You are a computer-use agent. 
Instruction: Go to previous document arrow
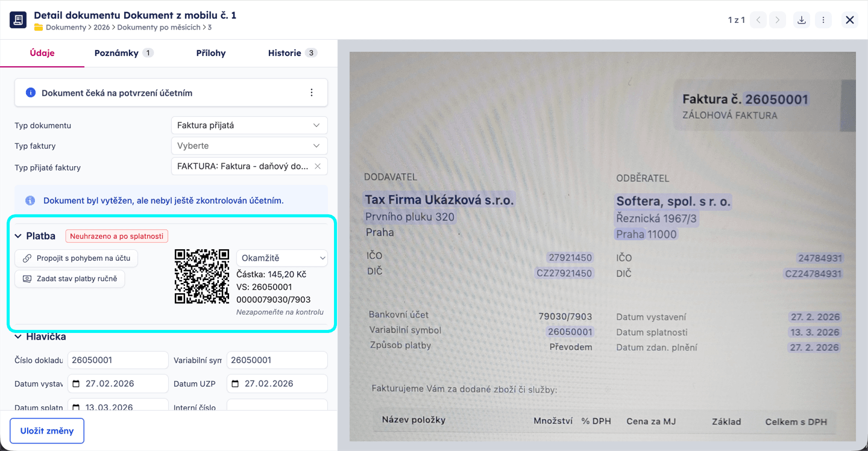click(x=758, y=20)
